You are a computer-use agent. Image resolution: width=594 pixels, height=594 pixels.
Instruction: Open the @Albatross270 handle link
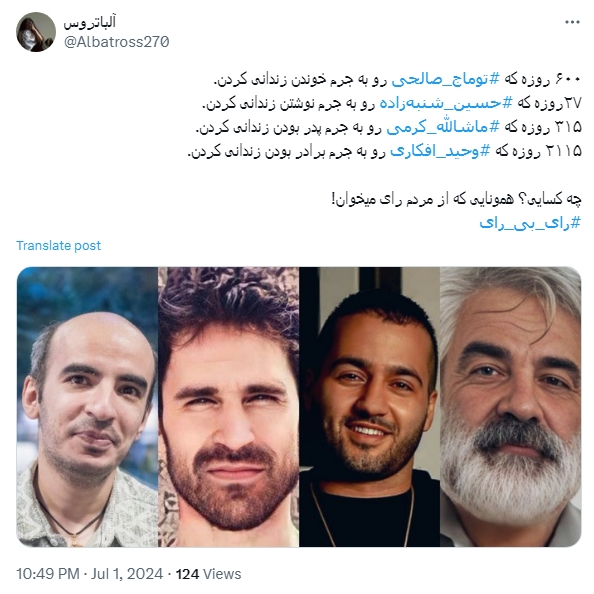[117, 42]
